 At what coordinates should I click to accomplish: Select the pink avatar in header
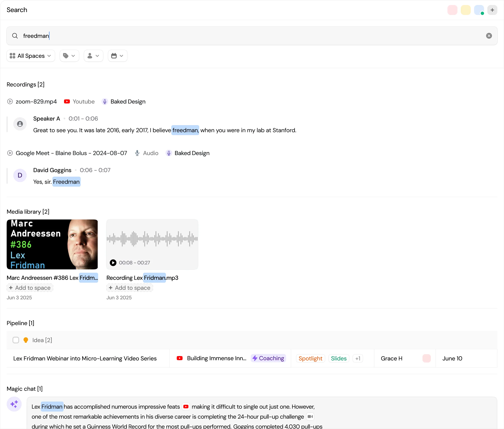[452, 10]
